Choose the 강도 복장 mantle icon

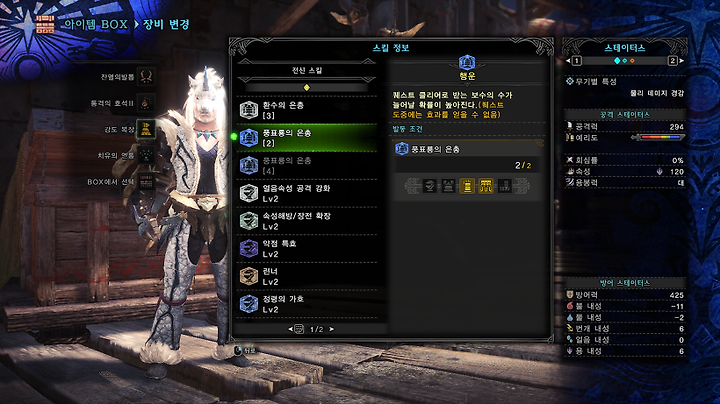[x=146, y=129]
